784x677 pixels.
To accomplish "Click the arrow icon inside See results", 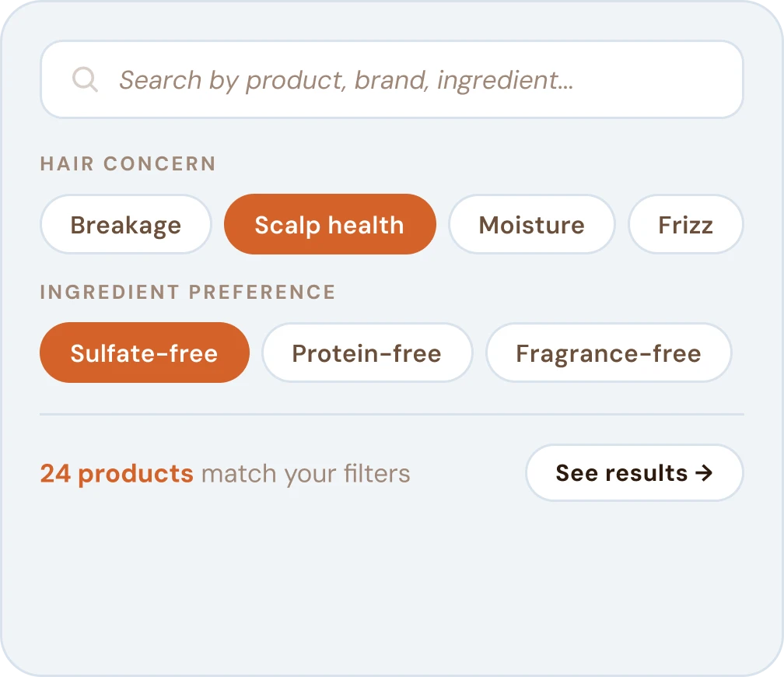I will click(706, 472).
